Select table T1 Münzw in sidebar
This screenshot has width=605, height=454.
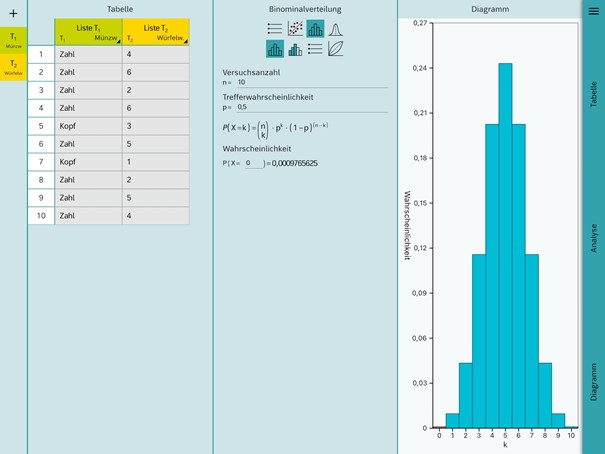13,41
